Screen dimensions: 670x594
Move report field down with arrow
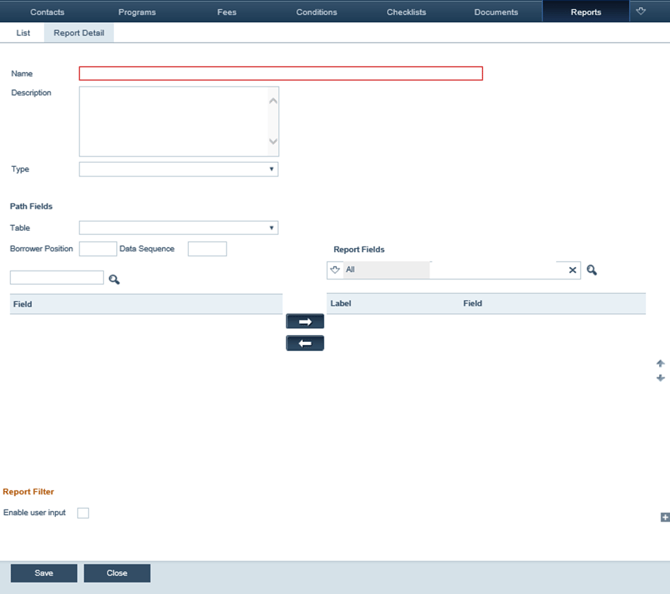[660, 378]
